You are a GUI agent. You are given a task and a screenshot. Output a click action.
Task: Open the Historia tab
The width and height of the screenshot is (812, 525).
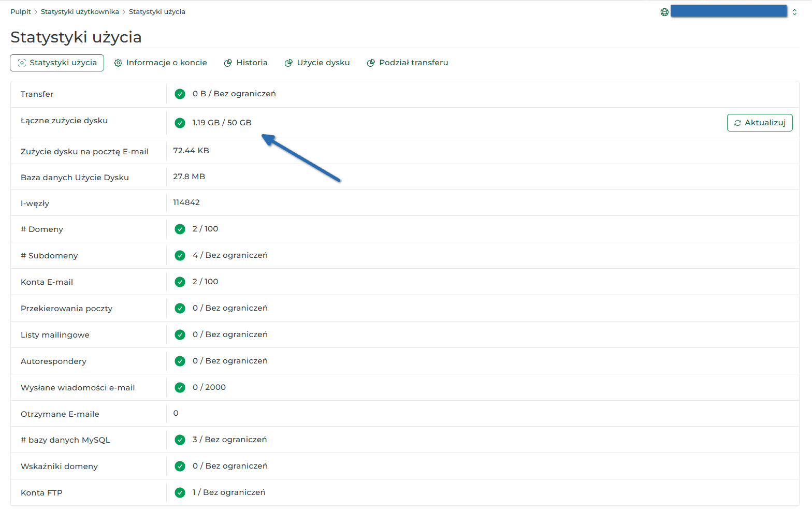245,63
